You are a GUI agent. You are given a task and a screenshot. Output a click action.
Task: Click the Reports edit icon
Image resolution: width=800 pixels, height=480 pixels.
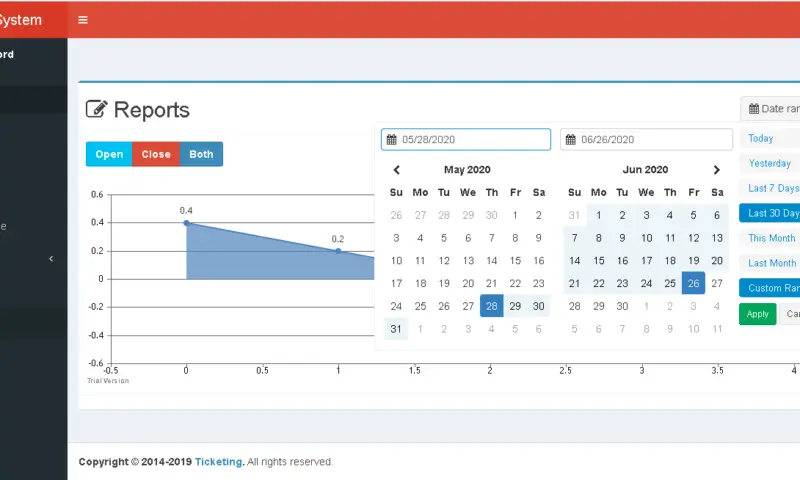coord(97,110)
